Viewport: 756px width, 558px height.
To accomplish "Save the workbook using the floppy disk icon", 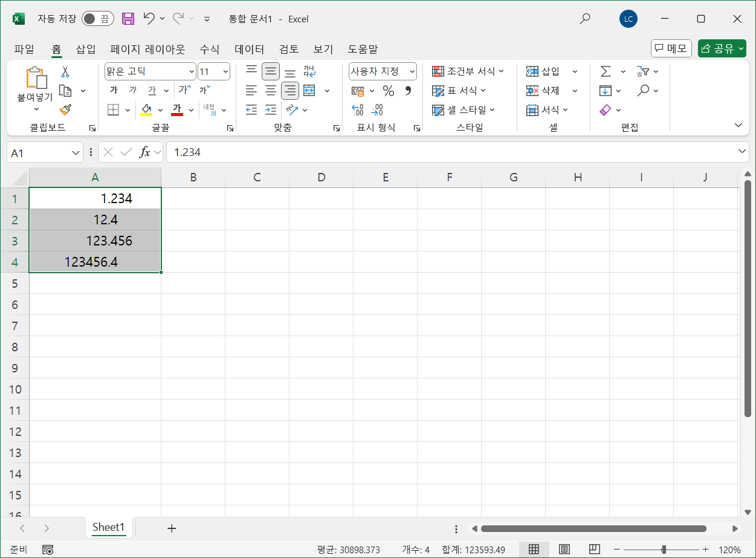I will tap(128, 19).
